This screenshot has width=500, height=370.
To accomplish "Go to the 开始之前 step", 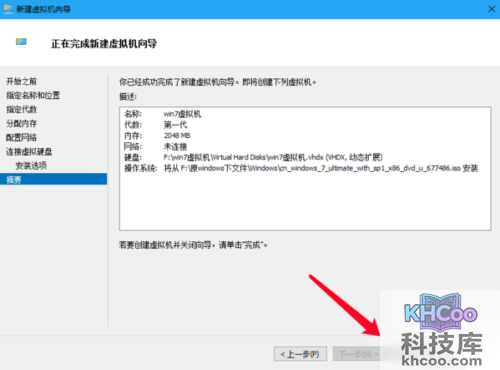I will coord(21,81).
